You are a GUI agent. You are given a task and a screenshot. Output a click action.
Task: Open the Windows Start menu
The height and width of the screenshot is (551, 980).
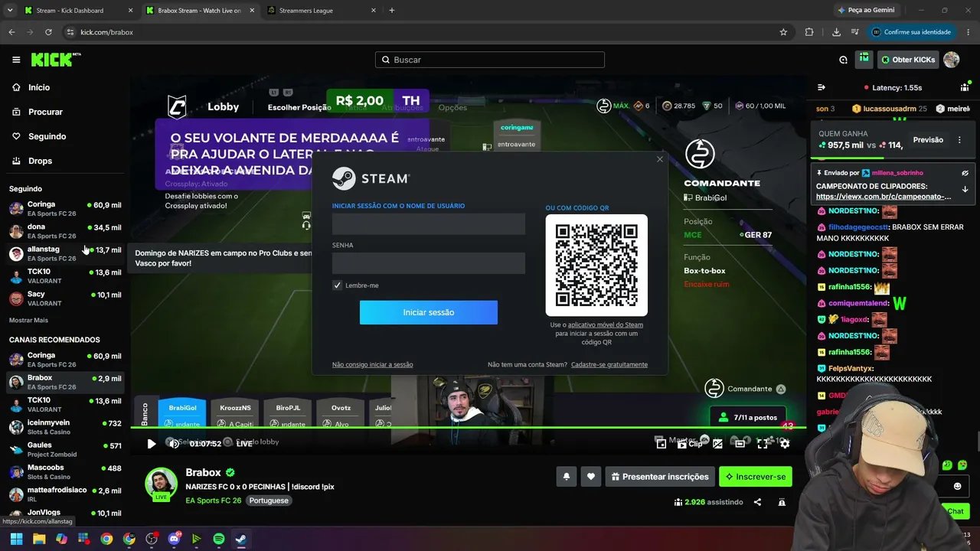point(16,539)
